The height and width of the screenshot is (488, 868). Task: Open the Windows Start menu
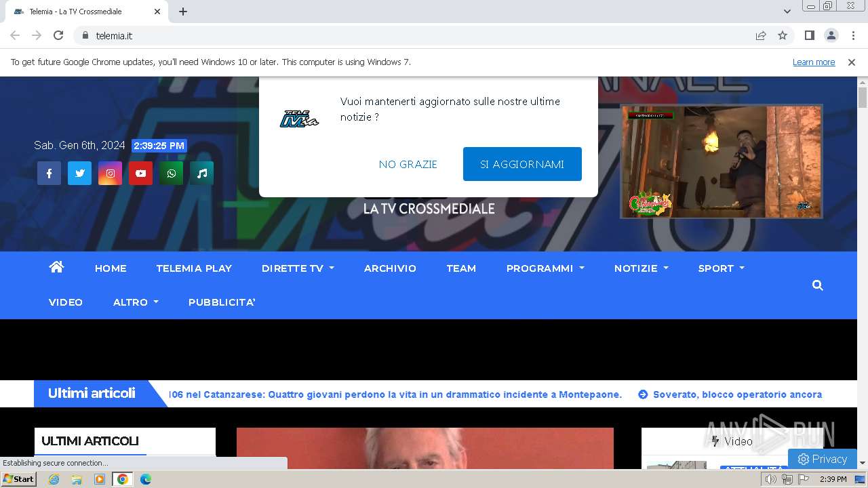click(18, 479)
